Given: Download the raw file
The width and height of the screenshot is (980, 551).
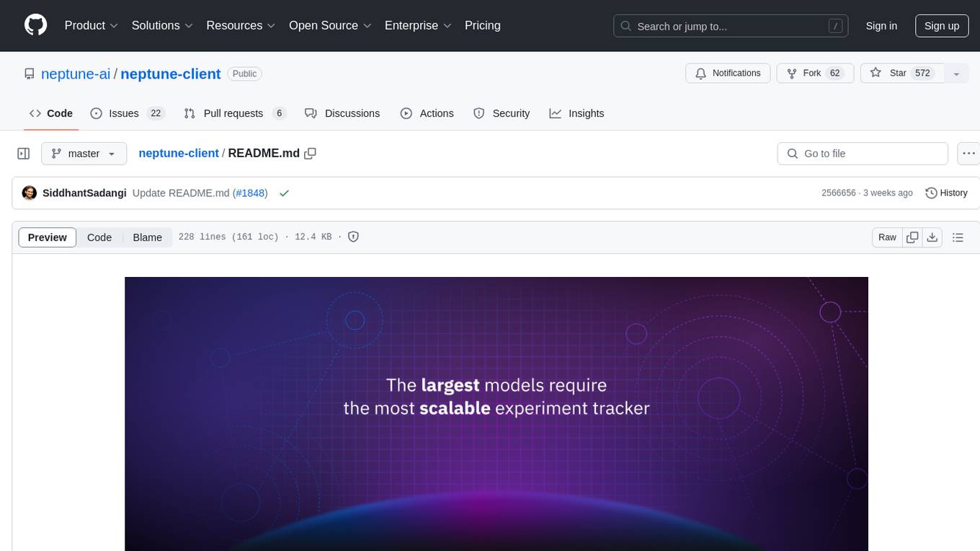Looking at the screenshot, I should tap(932, 237).
